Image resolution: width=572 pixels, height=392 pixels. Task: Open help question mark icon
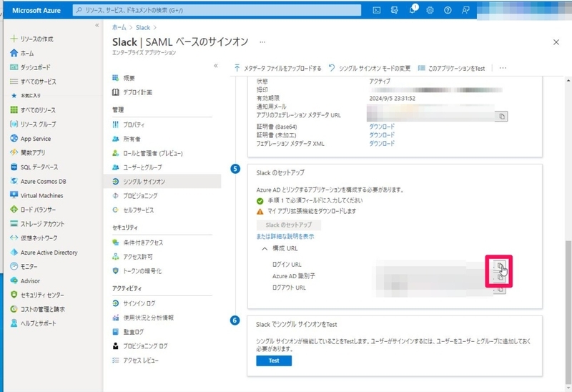tap(448, 10)
